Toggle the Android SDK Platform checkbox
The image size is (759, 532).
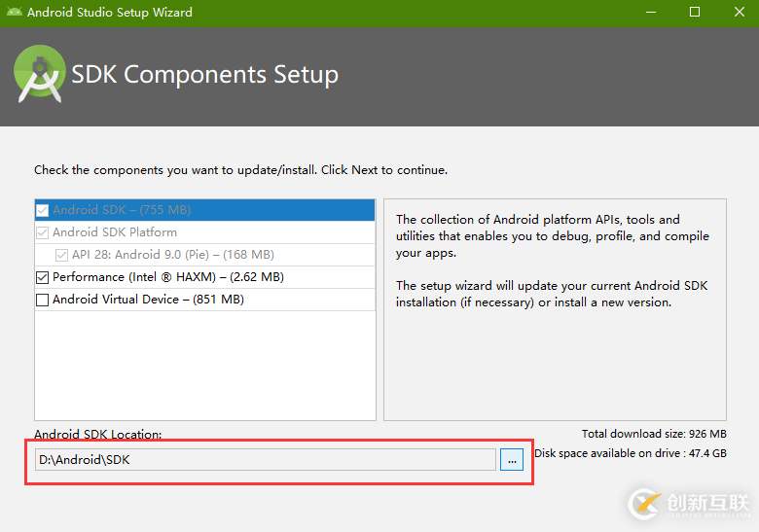point(43,232)
